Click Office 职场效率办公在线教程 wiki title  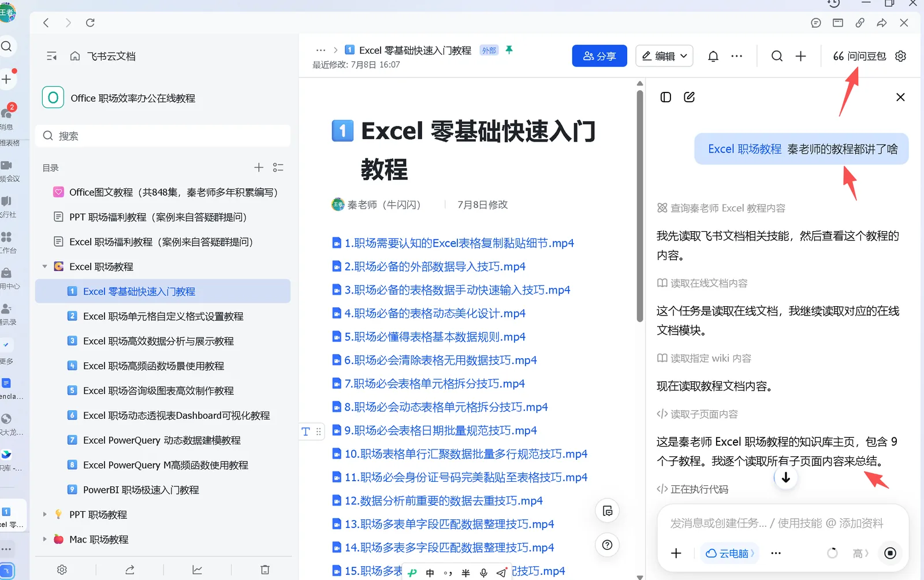pos(133,98)
